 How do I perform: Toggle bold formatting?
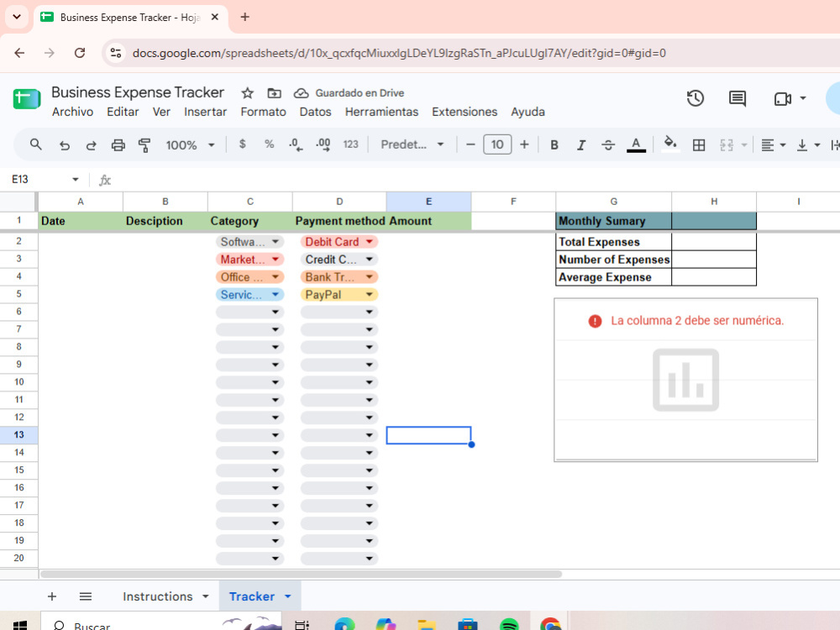pos(554,145)
